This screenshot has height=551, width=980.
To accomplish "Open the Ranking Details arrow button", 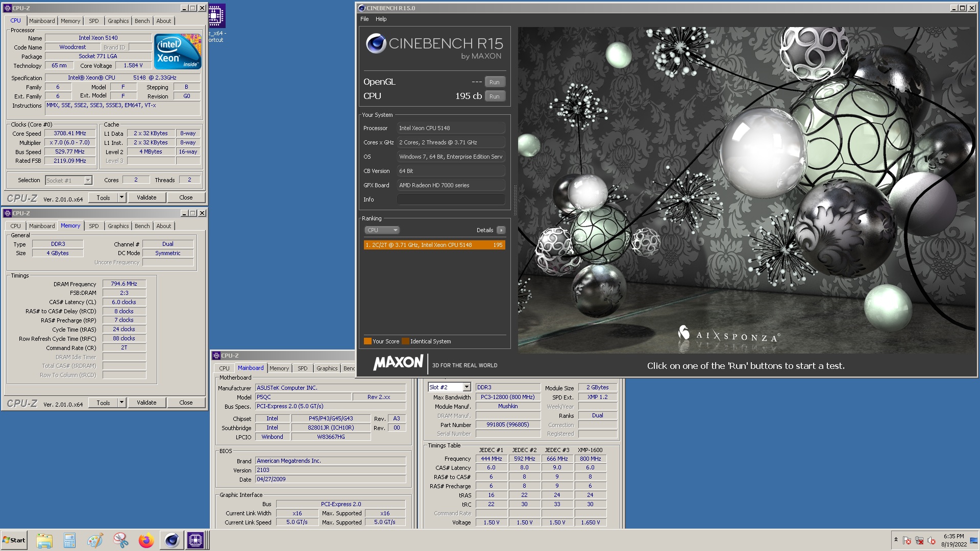I will point(501,230).
